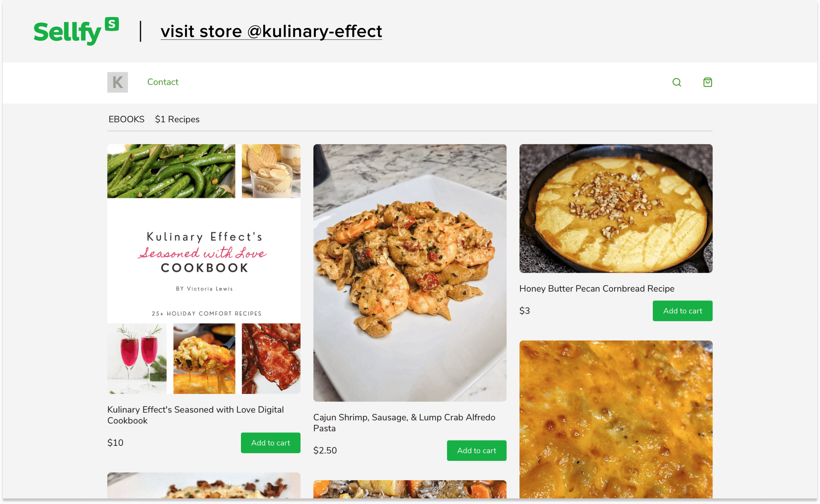Add the Seasoned with Love Cookbook to cart
This screenshot has width=820, height=504.
click(271, 443)
